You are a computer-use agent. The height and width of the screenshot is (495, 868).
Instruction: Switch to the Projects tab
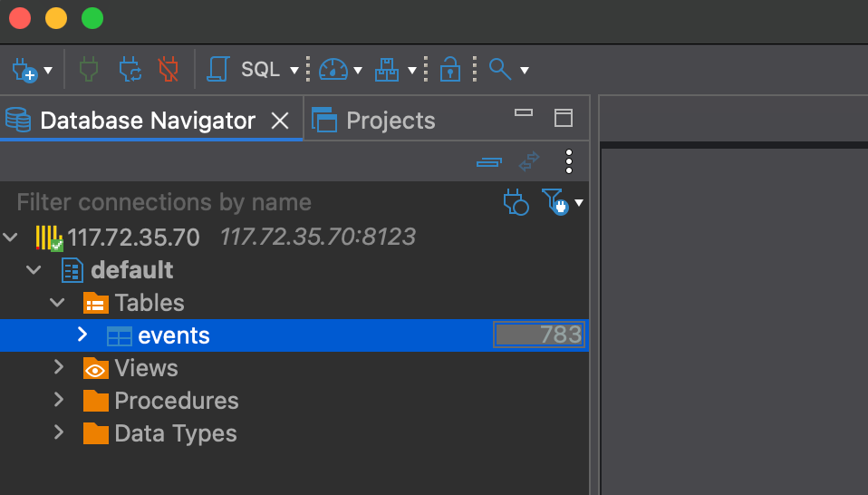(373, 121)
